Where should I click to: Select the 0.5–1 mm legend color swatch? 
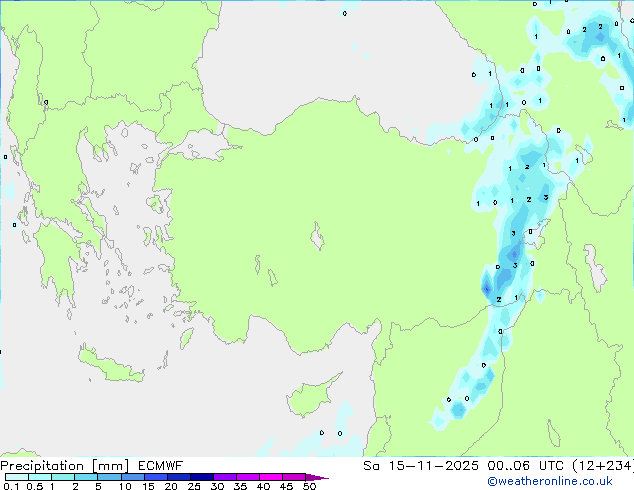tap(40, 477)
